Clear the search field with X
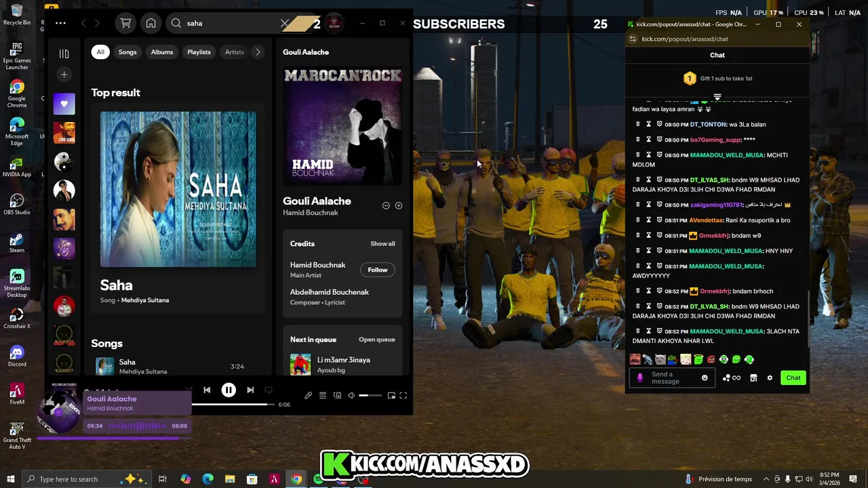This screenshot has height=488, width=868. [285, 23]
